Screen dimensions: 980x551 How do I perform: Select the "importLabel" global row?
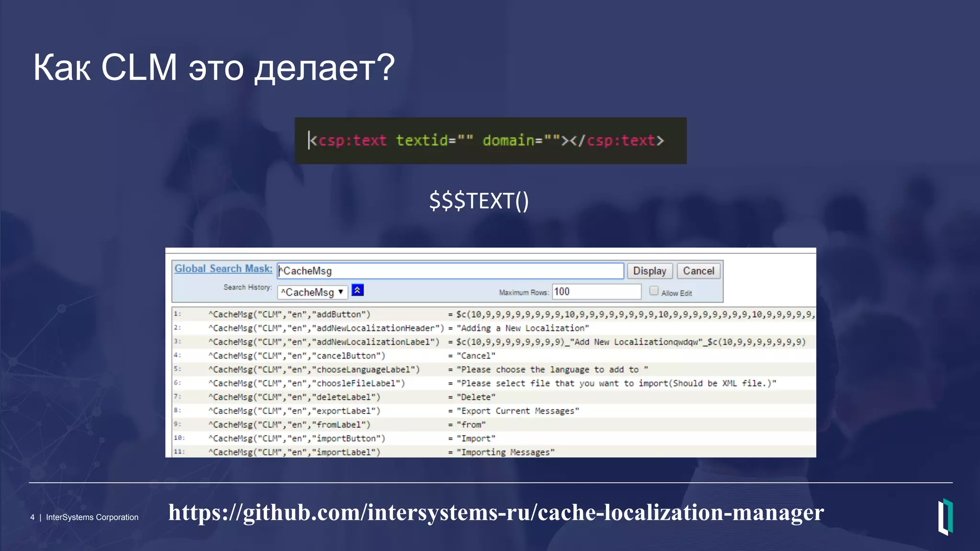[494, 452]
